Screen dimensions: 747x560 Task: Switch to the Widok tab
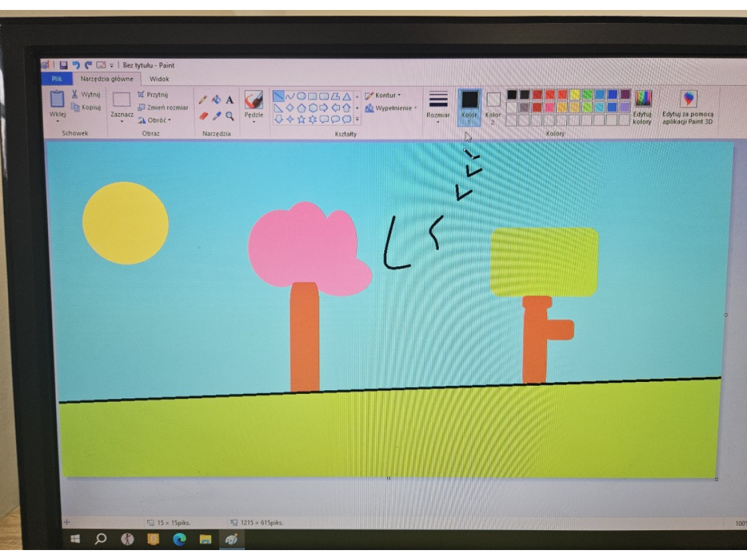coord(159,79)
